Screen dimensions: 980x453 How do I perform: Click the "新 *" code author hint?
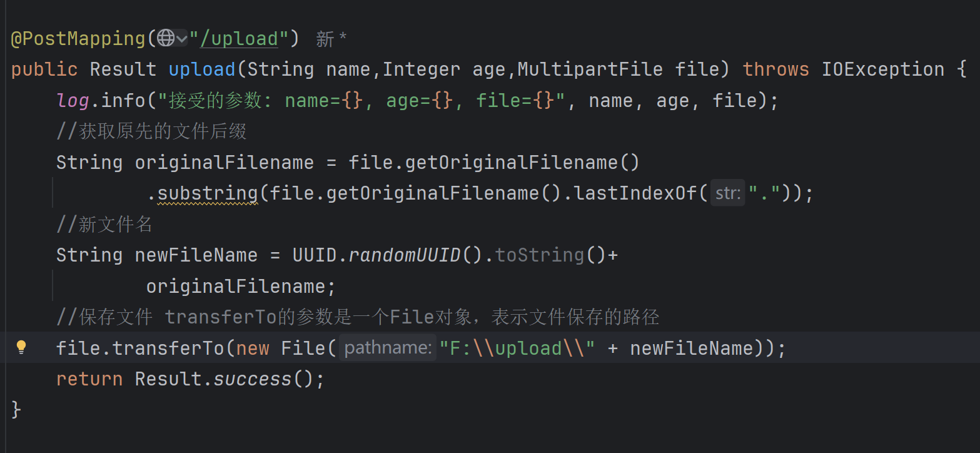(331, 39)
